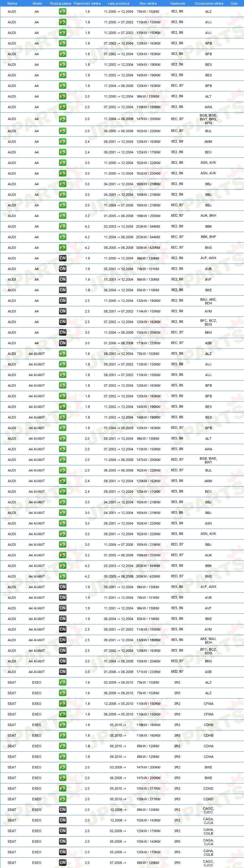Click petrol icon in A4 AVANT BFB 8ED, B7 row
Screen dimensions: 244x868
click(x=63, y=428)
